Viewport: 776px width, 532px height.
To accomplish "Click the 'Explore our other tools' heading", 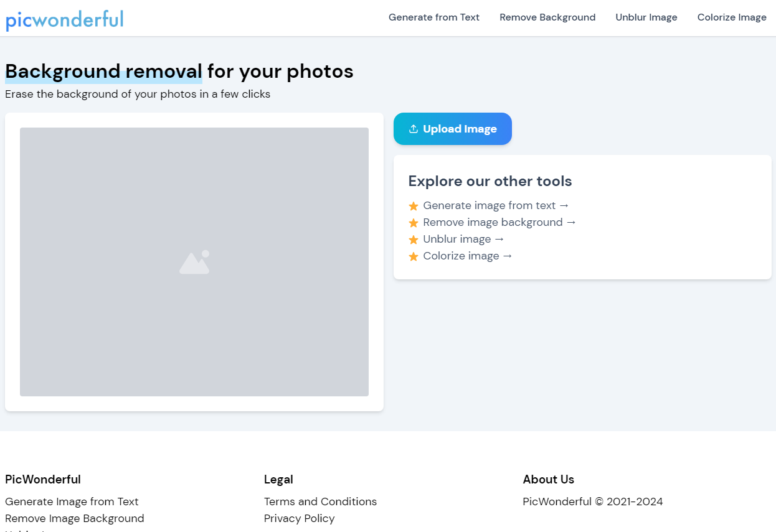I will (490, 181).
